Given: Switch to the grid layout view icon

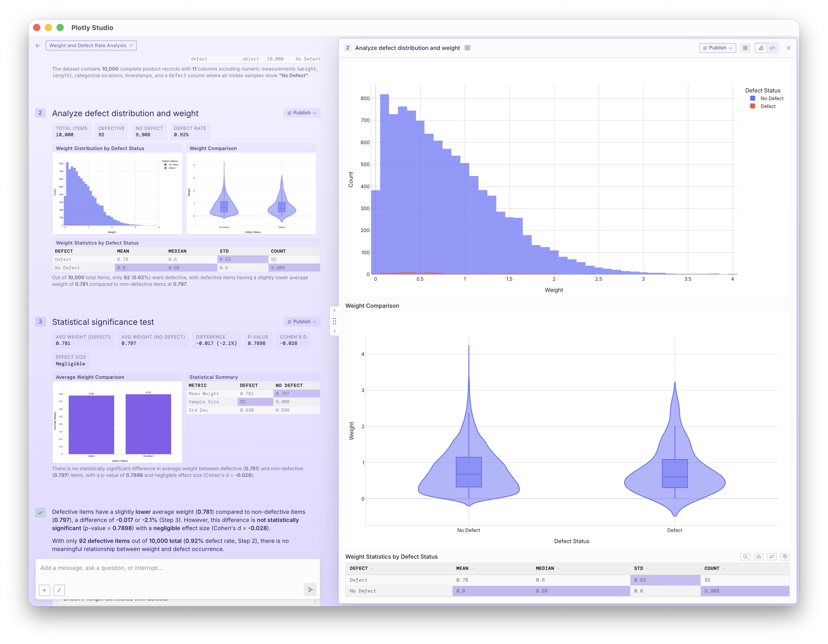Looking at the screenshot, I should (x=745, y=48).
